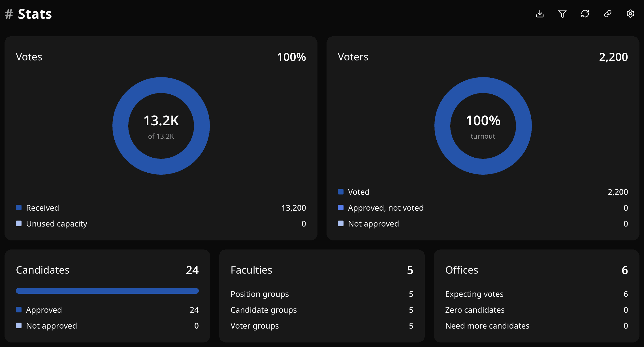Click the Candidate groups row label

point(264,310)
